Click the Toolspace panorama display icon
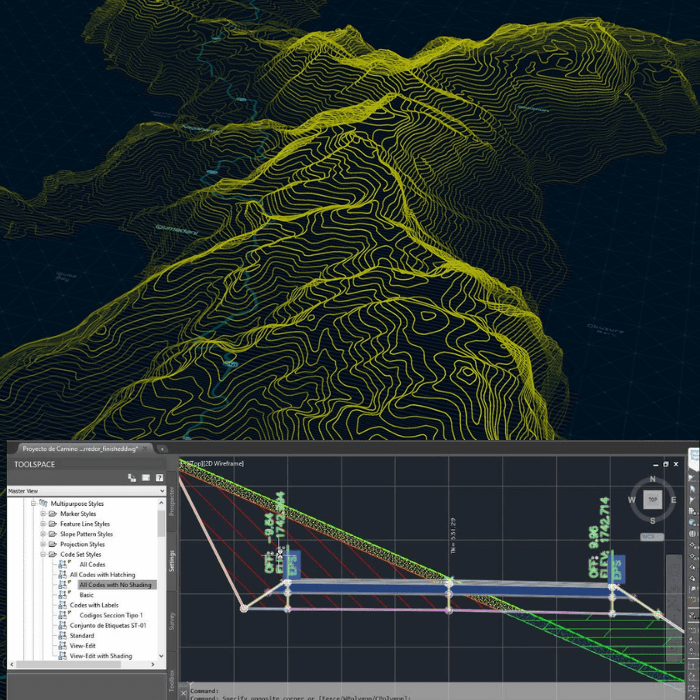This screenshot has height=700, width=700. pos(146,478)
